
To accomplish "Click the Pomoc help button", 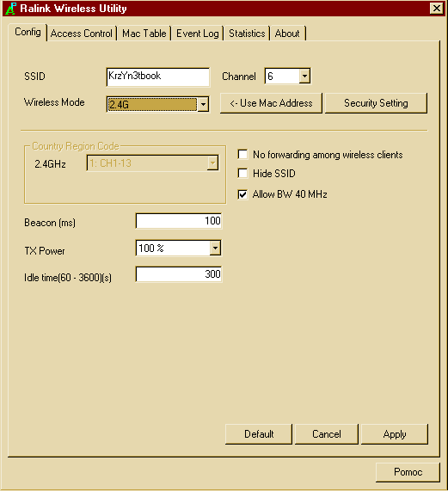I will pos(408,472).
